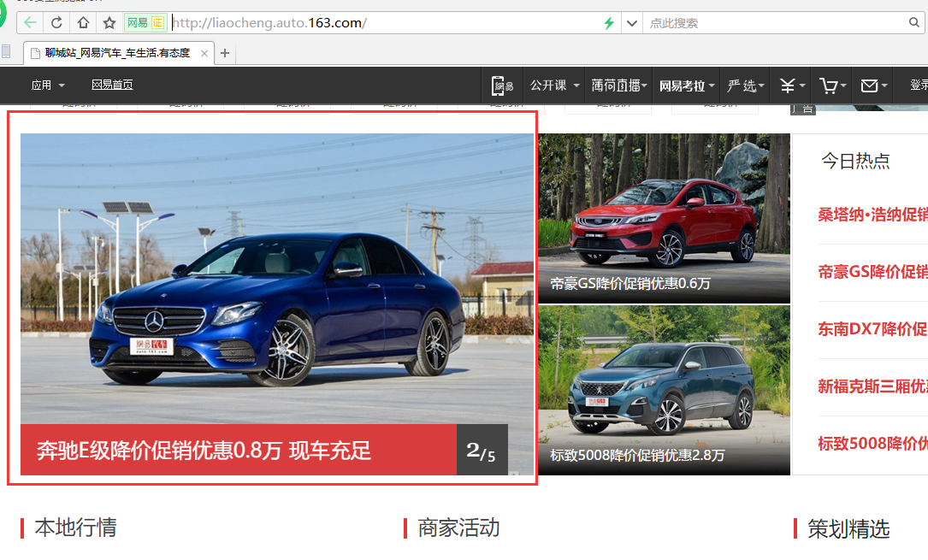Image resolution: width=928 pixels, height=560 pixels.
Task: Bookmark this page with the star icon
Action: click(x=109, y=23)
